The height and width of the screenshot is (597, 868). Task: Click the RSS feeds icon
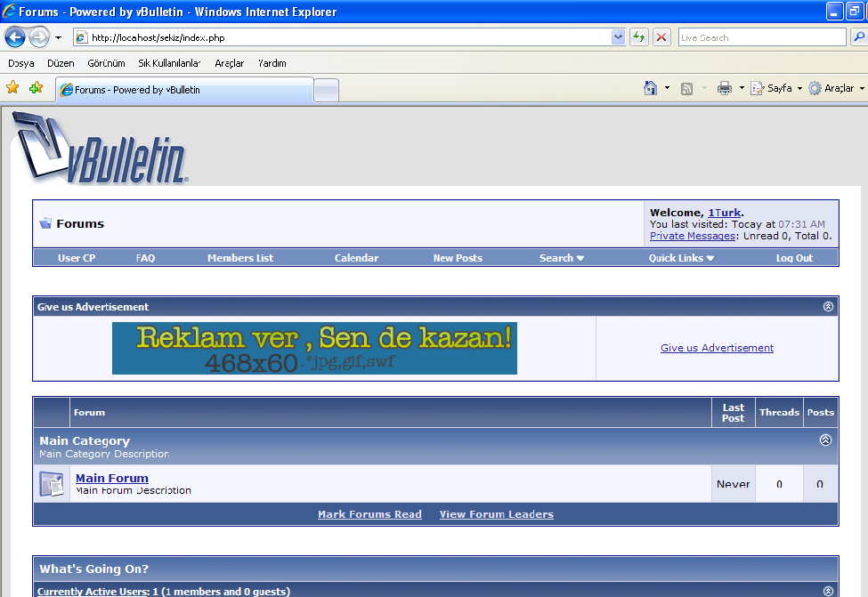[x=687, y=88]
